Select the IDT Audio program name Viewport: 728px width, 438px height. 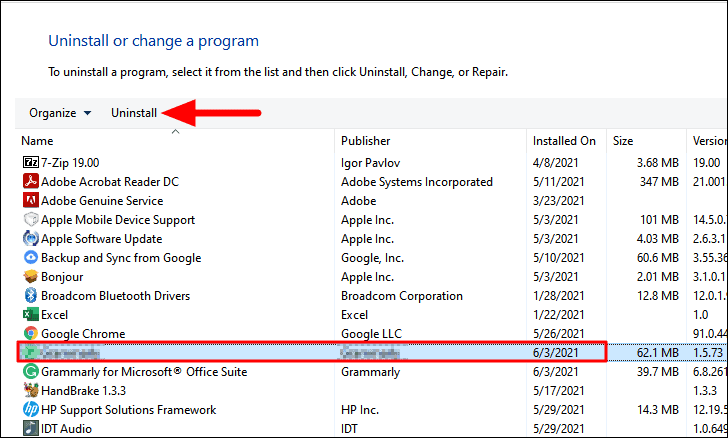pos(66,429)
